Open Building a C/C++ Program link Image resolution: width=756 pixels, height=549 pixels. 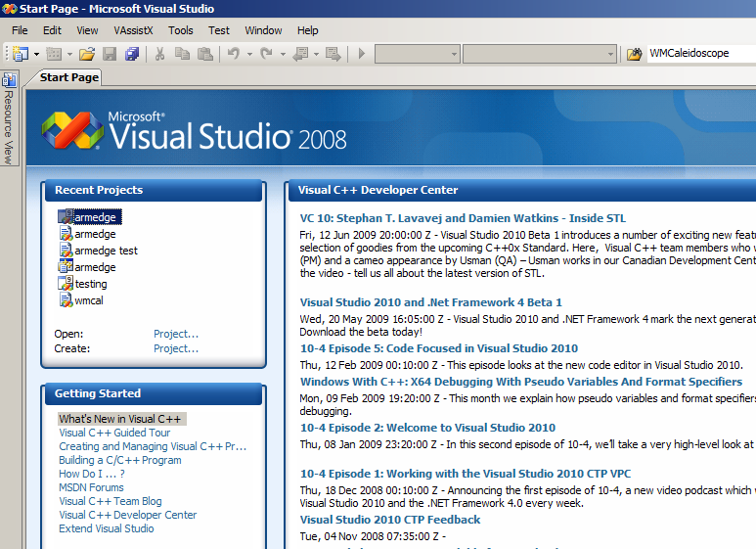[120, 460]
